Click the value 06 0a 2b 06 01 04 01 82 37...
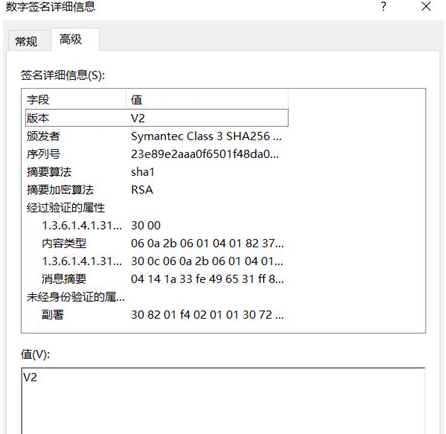 207,243
